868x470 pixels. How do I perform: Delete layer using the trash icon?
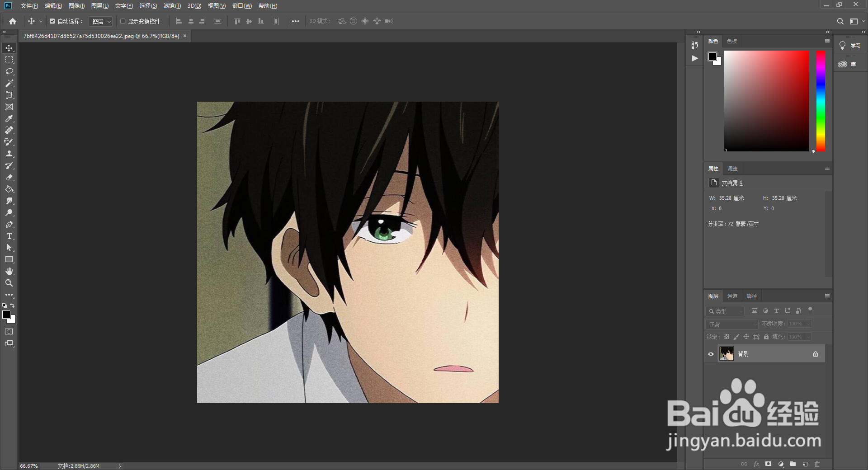[817, 464]
